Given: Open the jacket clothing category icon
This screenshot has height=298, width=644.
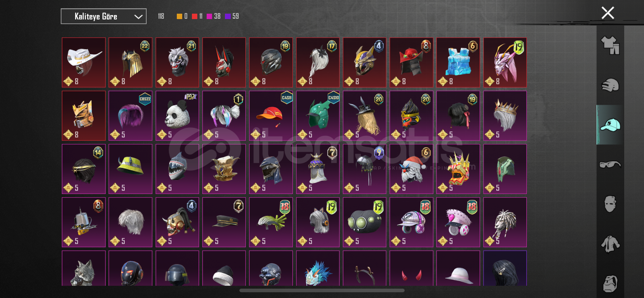Looking at the screenshot, I should tap(610, 244).
